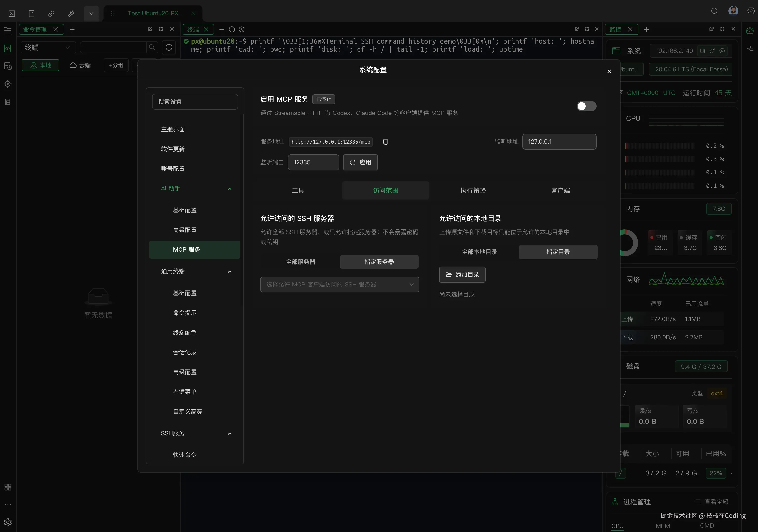The width and height of the screenshot is (758, 532).
Task: Select the 指定服务器 option
Action: point(379,262)
